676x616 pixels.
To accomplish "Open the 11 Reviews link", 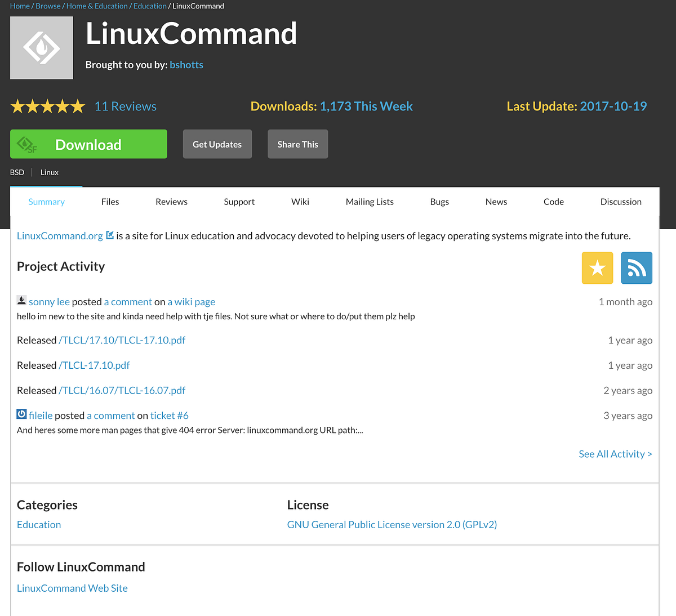I will 126,106.
